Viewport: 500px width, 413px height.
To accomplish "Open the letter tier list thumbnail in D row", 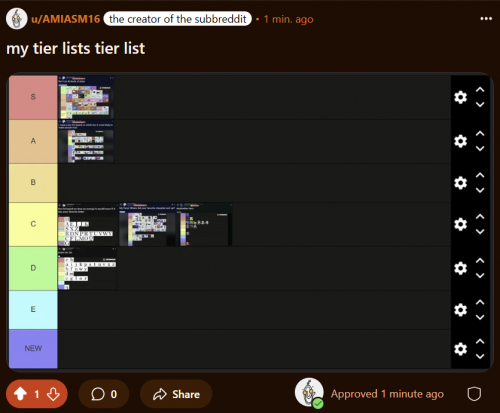I will [87, 268].
